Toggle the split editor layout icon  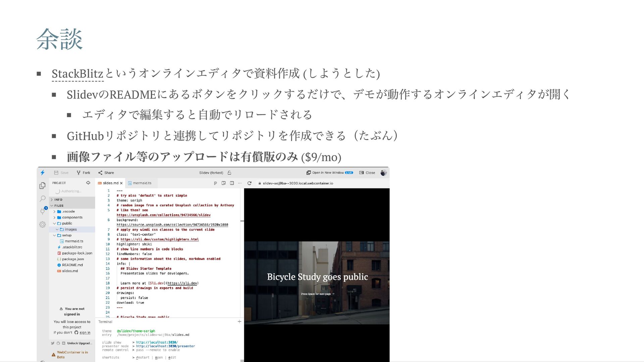click(232, 183)
